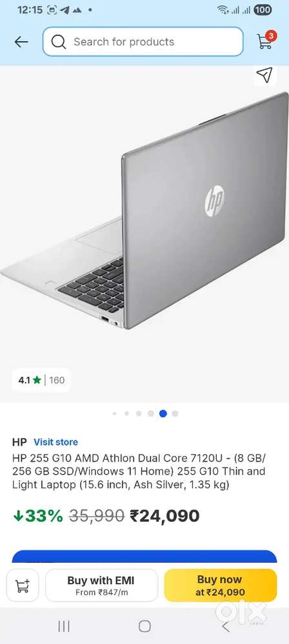
Task: Tap the ₹24,090 discounted price
Action: 164,515
